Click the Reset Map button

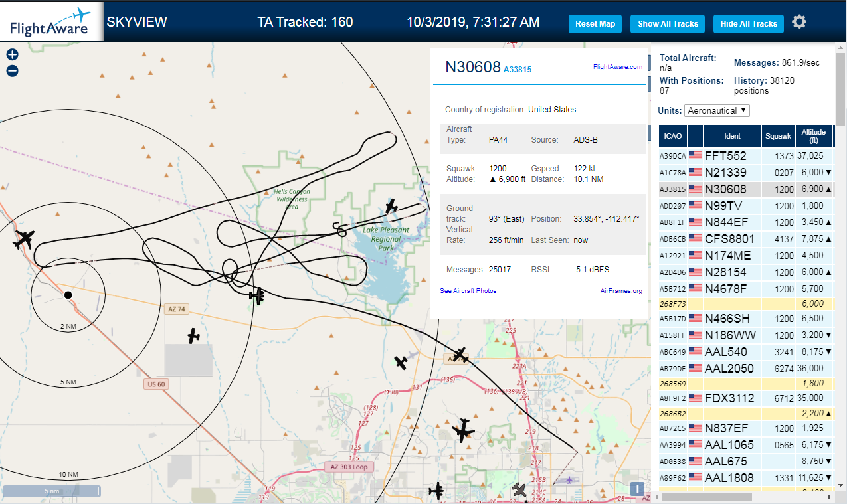pos(595,24)
